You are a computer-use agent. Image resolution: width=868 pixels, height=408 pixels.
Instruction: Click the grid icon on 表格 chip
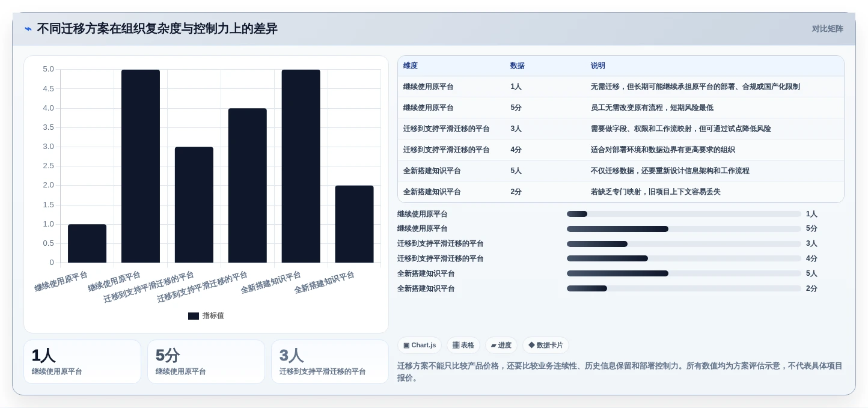click(x=456, y=346)
